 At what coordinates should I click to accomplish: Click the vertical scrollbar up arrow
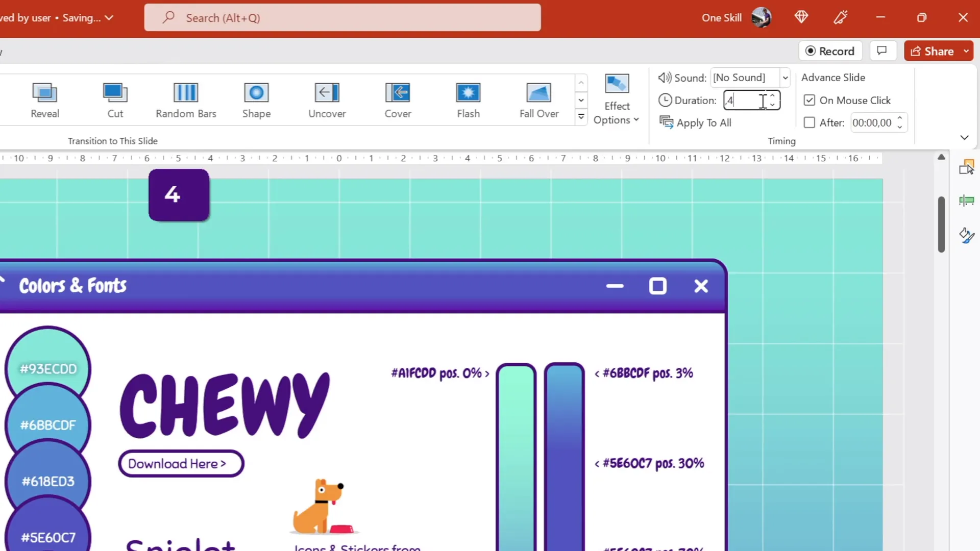pyautogui.click(x=941, y=157)
